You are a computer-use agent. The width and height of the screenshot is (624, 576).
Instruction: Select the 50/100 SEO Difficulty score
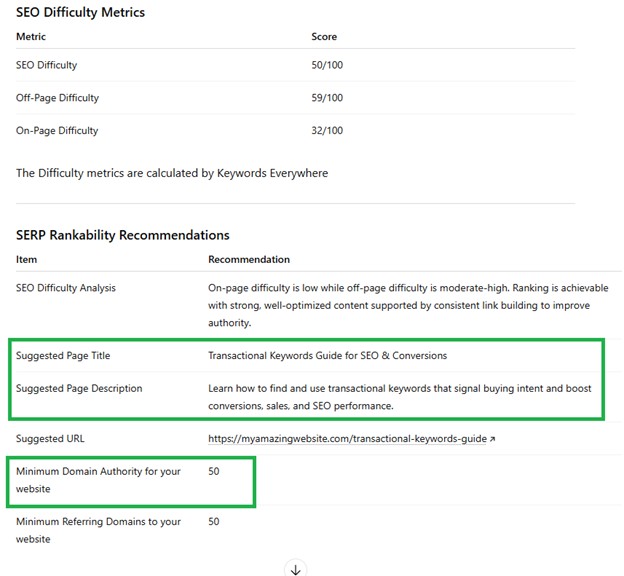point(327,65)
